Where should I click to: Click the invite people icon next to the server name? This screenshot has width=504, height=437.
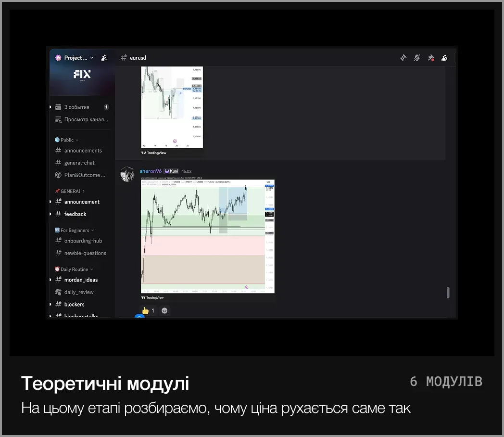point(104,58)
